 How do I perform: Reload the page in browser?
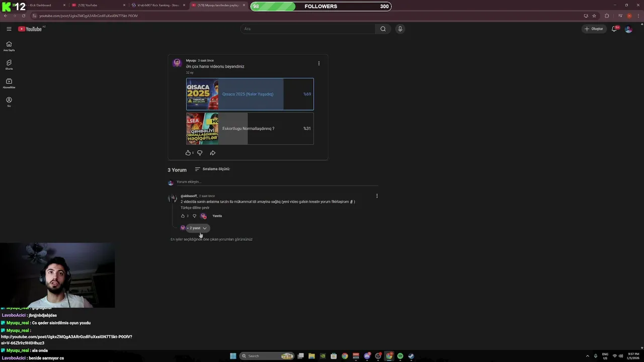click(x=23, y=16)
